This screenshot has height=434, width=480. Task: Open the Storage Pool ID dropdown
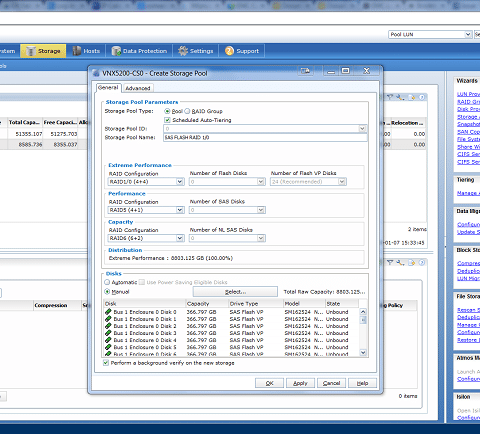tap(362, 129)
